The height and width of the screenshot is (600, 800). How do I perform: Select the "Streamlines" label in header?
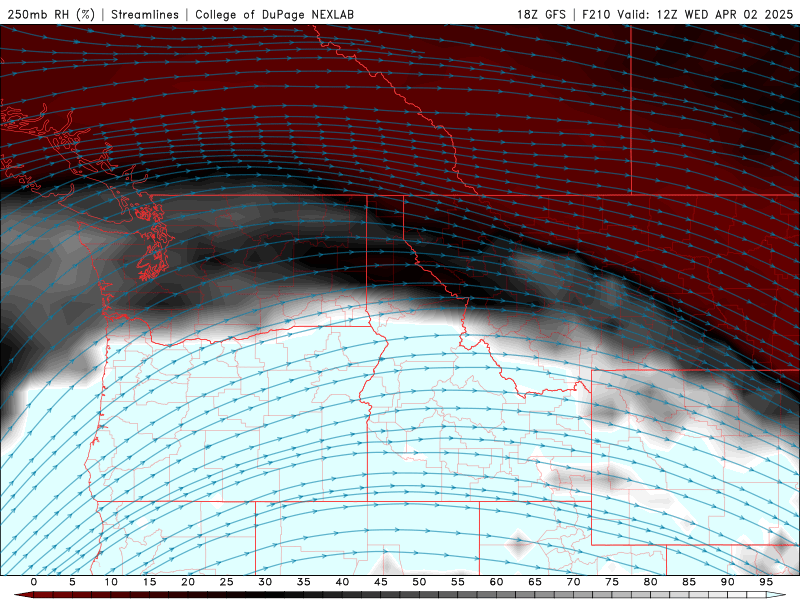pyautogui.click(x=145, y=14)
